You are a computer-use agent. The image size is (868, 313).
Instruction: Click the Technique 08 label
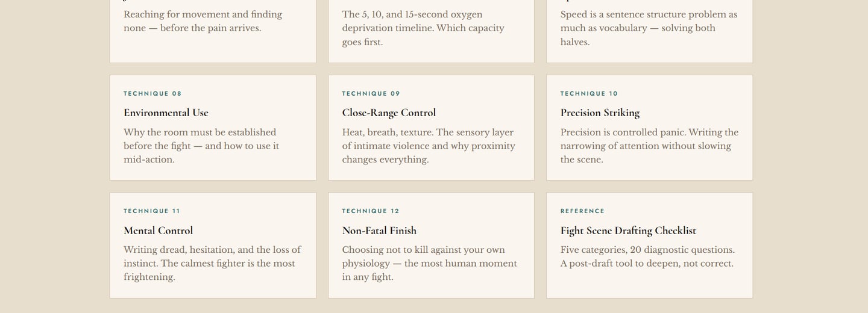click(153, 93)
